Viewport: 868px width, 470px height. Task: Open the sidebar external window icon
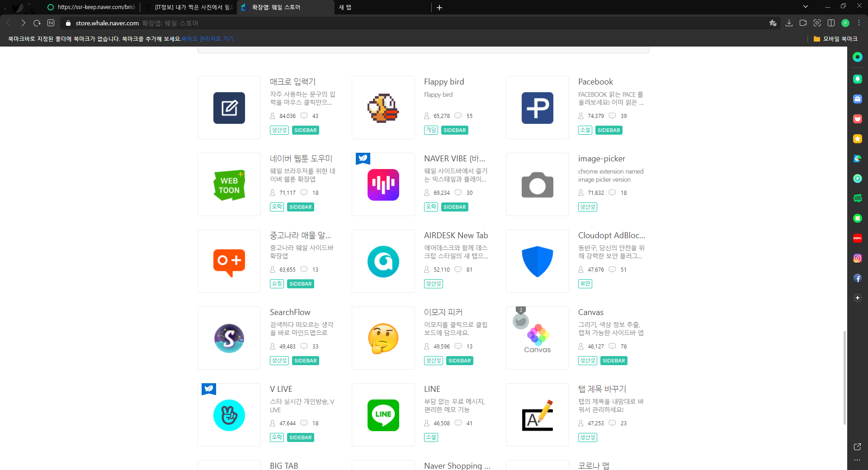[x=857, y=446]
